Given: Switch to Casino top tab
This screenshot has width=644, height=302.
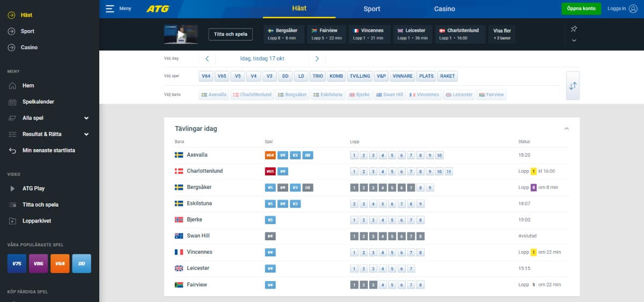Looking at the screenshot, I should pyautogui.click(x=444, y=9).
